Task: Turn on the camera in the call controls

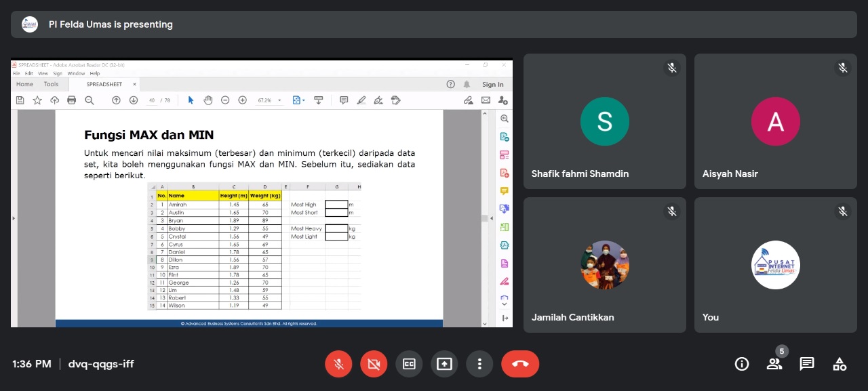Action: (374, 364)
